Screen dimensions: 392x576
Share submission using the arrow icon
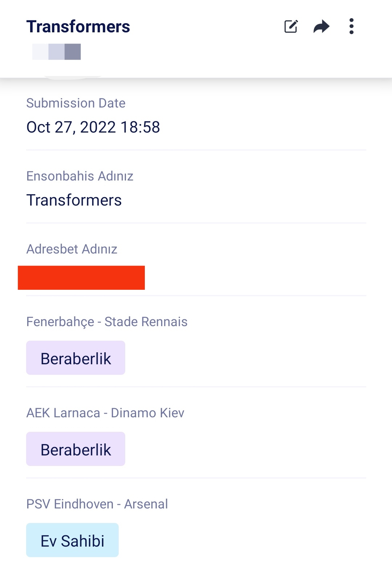[321, 27]
